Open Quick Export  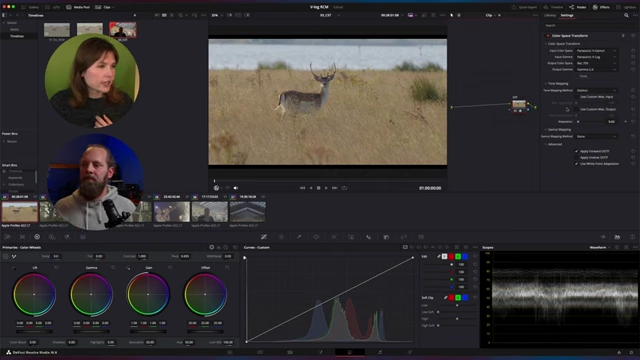pyautogui.click(x=524, y=7)
